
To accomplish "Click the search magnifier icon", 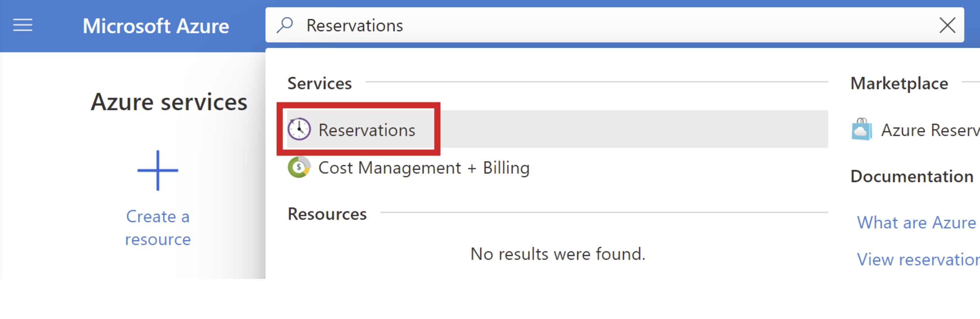I will [285, 25].
